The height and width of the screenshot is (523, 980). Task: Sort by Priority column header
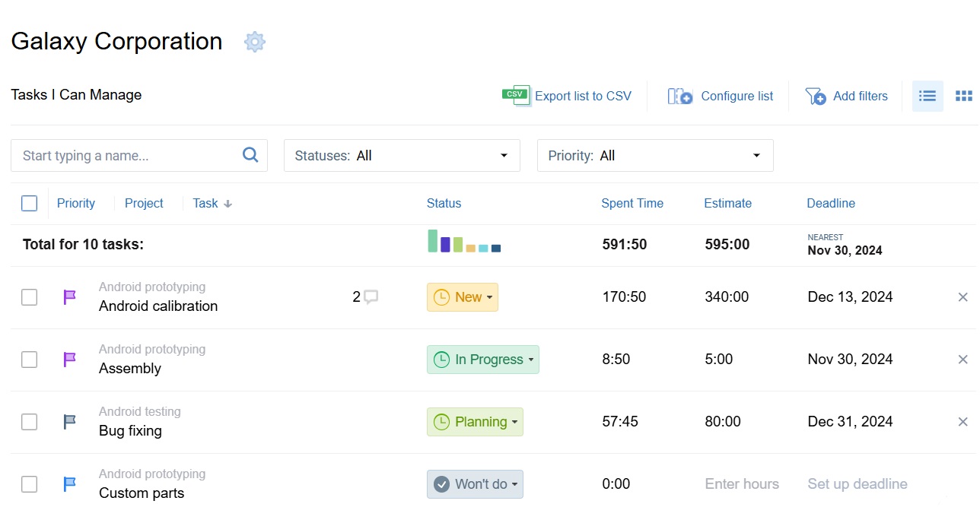pyautogui.click(x=76, y=203)
